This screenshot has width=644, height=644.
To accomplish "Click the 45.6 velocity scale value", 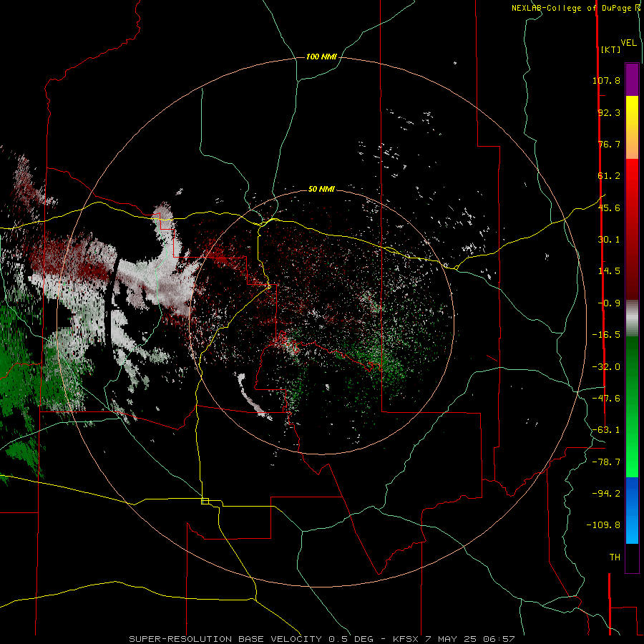I will tap(609, 208).
